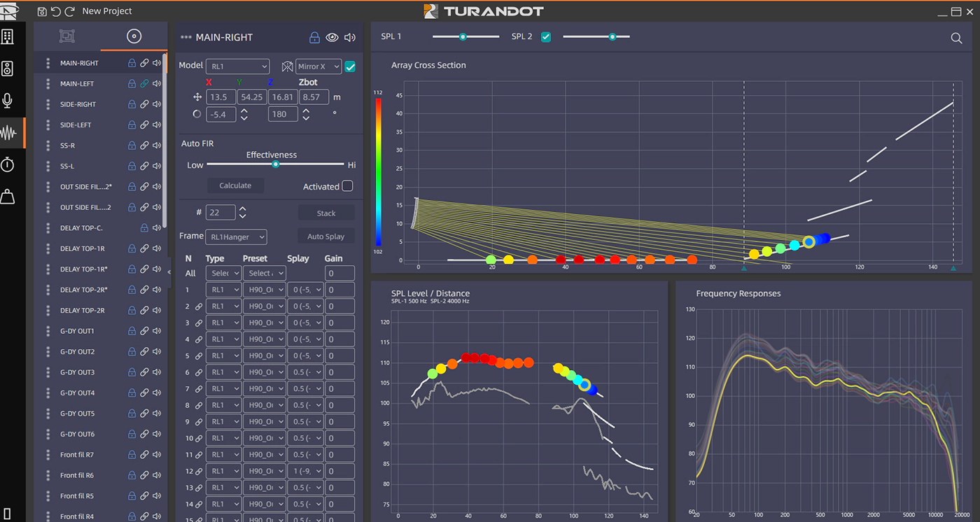Click the Auto Splay button
The height and width of the screenshot is (522, 980).
pos(325,237)
